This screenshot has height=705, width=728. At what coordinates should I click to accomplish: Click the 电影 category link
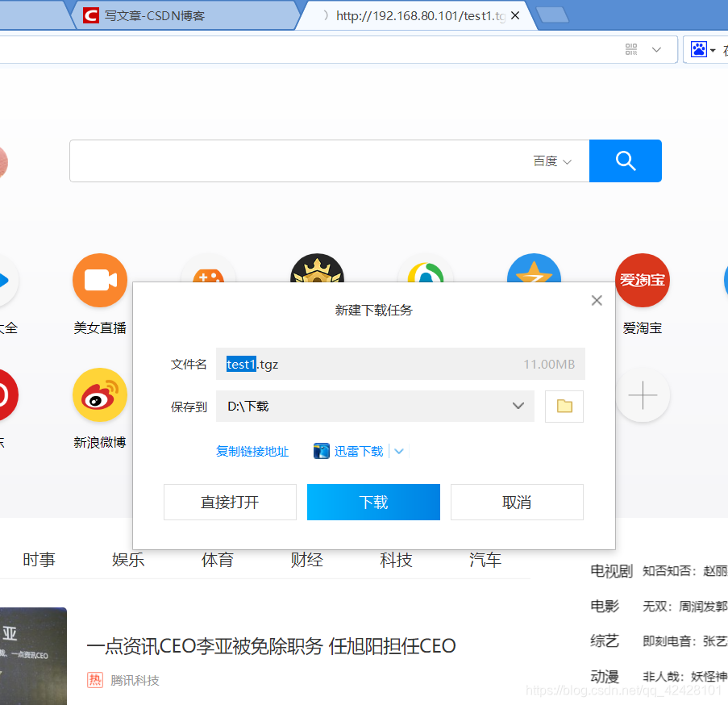click(605, 606)
